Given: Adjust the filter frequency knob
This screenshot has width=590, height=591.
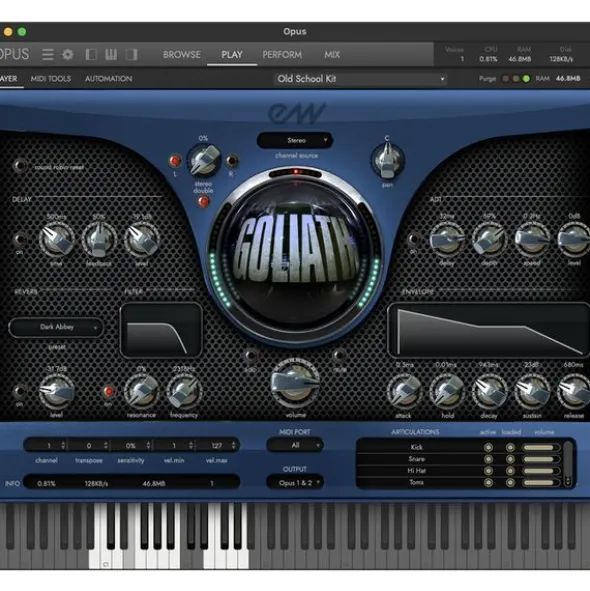Looking at the screenshot, I should [x=184, y=392].
